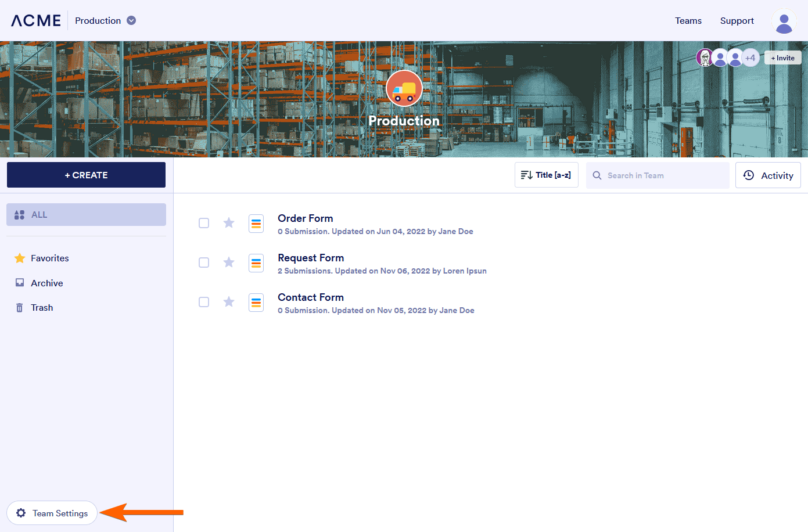Focus the Search in Team field
This screenshot has width=808, height=532.
[658, 175]
